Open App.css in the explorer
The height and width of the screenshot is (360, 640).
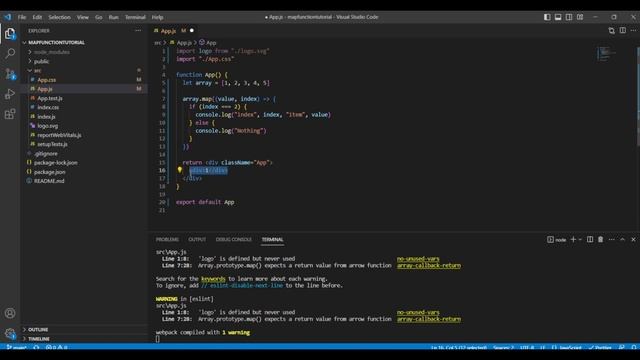pos(47,80)
